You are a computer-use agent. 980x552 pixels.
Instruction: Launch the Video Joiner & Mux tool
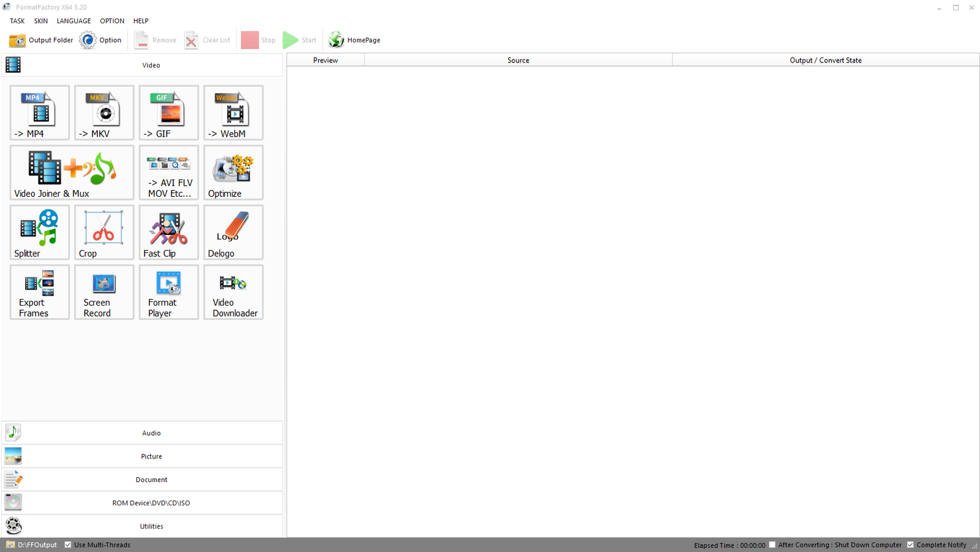[72, 173]
